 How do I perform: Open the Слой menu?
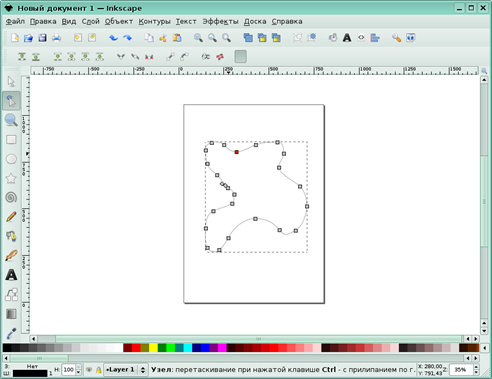tap(91, 21)
